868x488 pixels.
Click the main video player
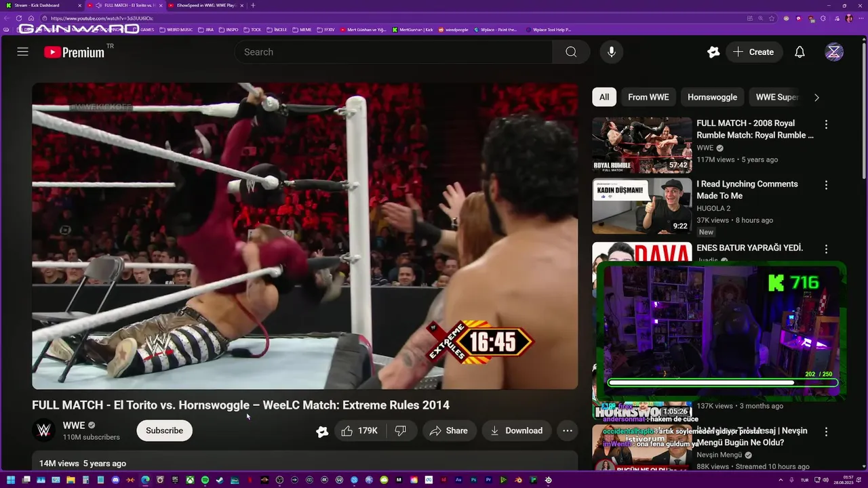point(305,236)
